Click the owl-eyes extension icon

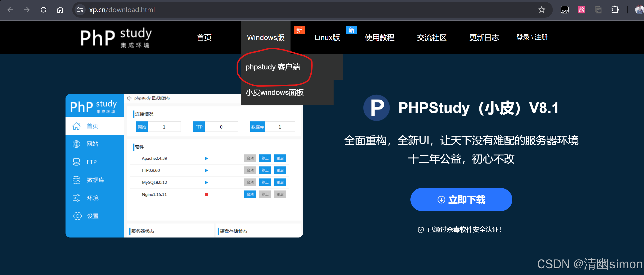click(x=565, y=10)
